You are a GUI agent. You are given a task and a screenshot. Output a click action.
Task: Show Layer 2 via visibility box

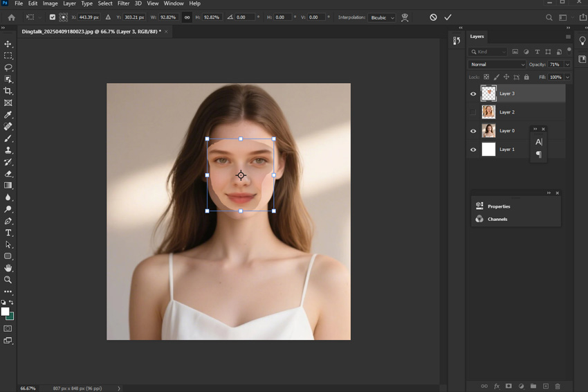[x=473, y=112]
